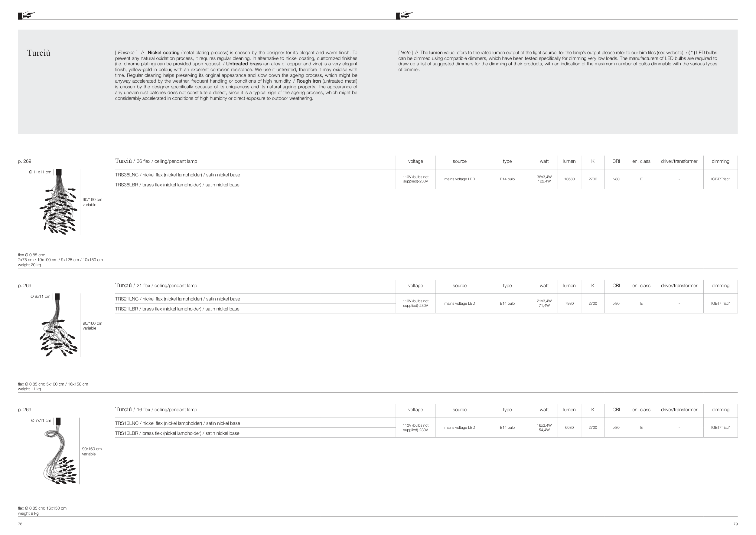Click the 13680 lumen value cell
Viewport: 756px width, 535px height.
click(x=569, y=179)
